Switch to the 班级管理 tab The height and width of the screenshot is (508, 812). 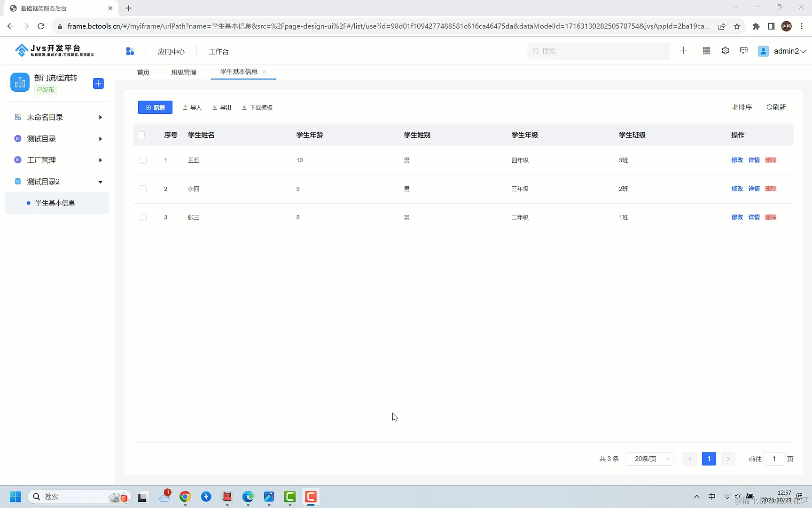pyautogui.click(x=184, y=72)
